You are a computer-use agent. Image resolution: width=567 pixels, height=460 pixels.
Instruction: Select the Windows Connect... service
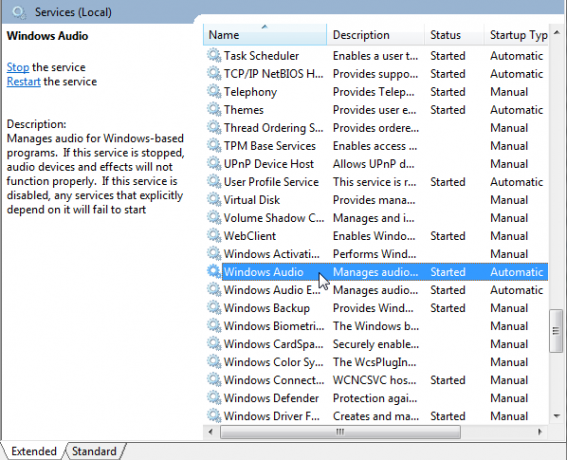(274, 380)
